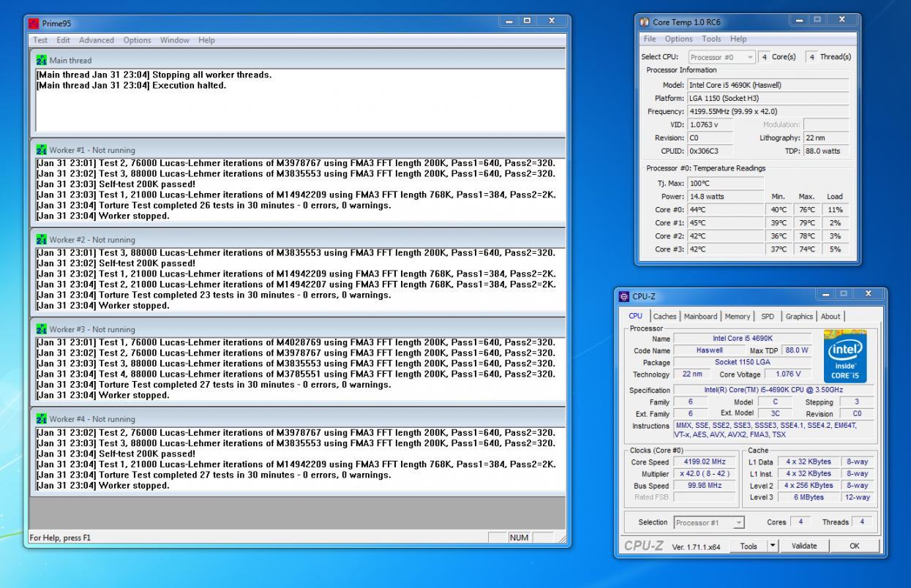Click the Worker #4 window icon

click(x=41, y=419)
